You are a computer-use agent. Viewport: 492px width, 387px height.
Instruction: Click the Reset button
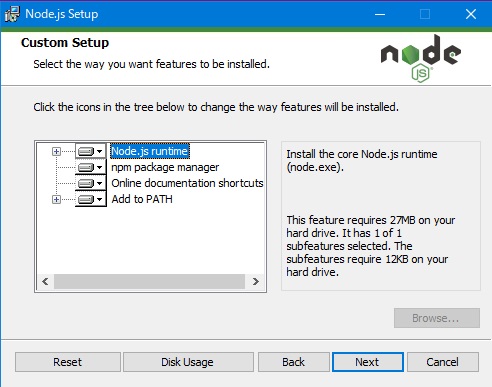coord(68,362)
